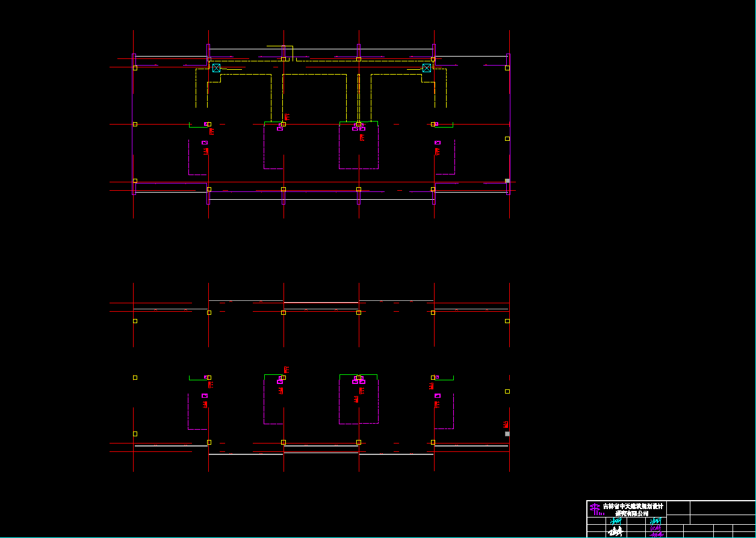Click the widest green bracket in lower plan
The height and width of the screenshot is (538, 756).
tap(359, 374)
